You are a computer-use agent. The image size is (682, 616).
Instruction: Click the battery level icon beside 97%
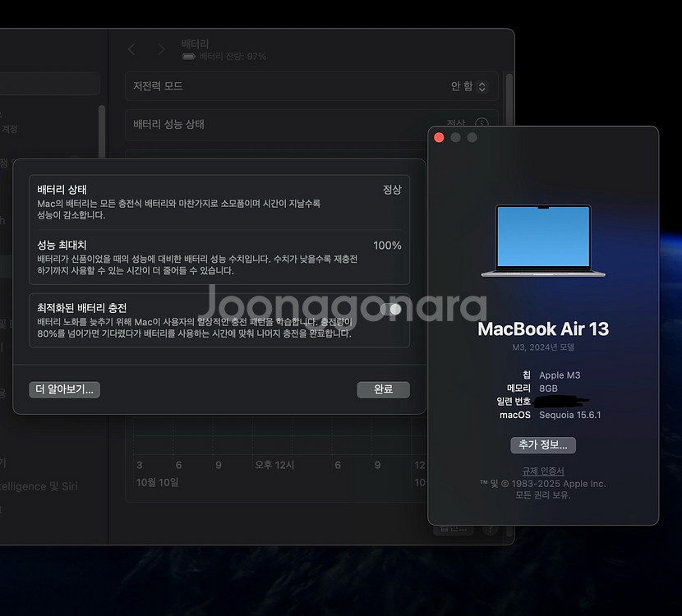tap(189, 57)
